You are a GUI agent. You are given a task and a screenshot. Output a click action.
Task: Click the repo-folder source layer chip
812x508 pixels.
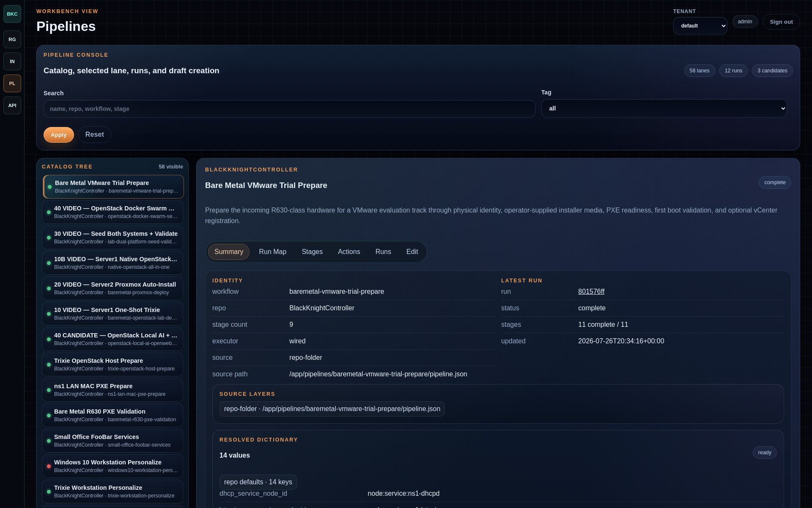tap(332, 409)
